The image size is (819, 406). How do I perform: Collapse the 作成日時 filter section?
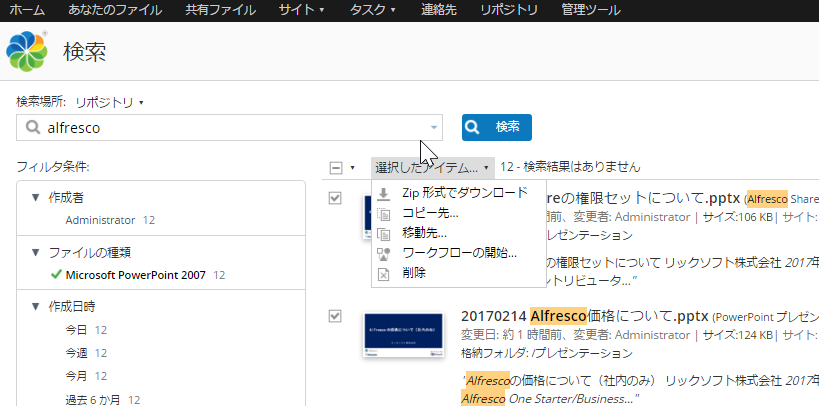coord(36,306)
